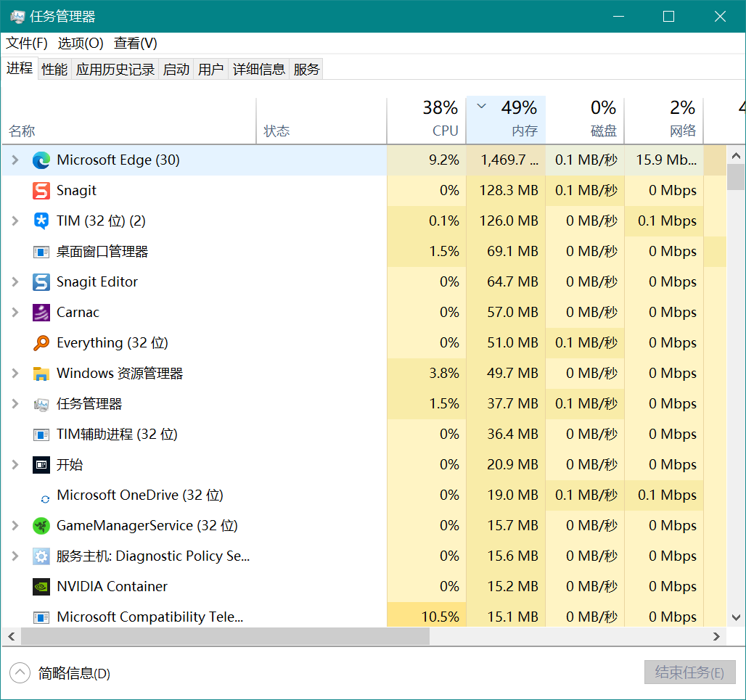Viewport: 746px width, 700px height.
Task: Click the Windows 资源管理器 folder icon
Action: (41, 374)
